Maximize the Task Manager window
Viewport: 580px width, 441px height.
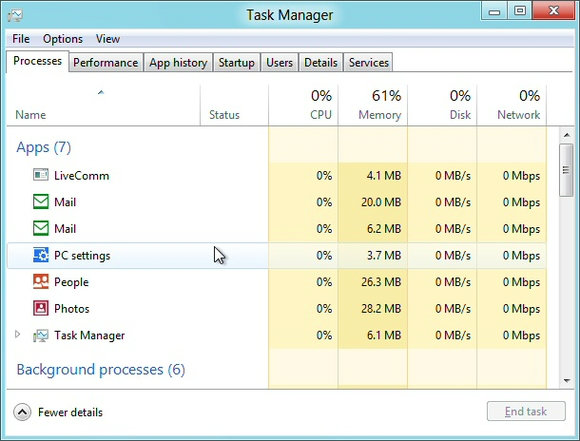[x=520, y=11]
